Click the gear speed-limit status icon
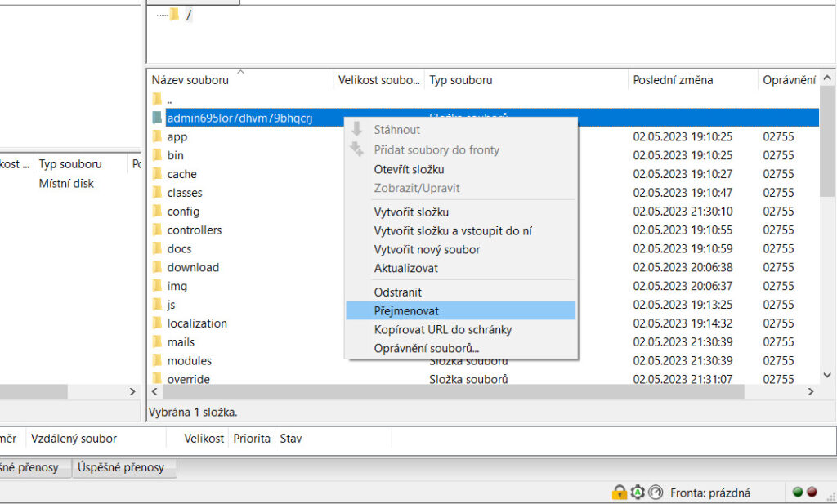Viewport: 837px width, 504px height. point(638,492)
